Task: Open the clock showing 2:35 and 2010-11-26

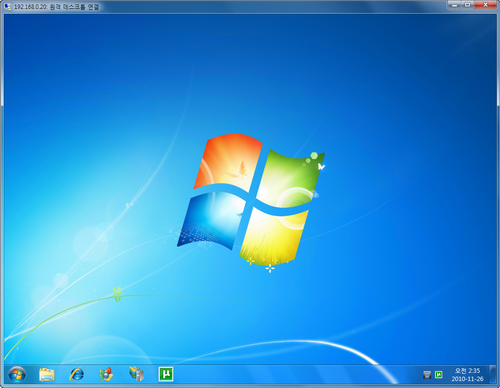Action: 467,375
